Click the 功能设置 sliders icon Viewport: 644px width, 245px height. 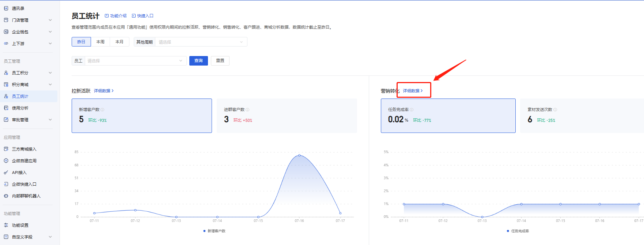pos(6,225)
